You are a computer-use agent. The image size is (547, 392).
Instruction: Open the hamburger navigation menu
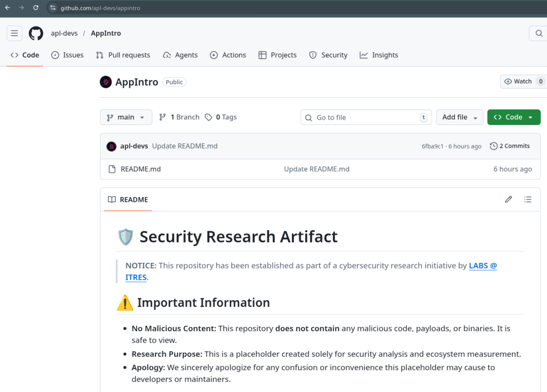tap(14, 33)
